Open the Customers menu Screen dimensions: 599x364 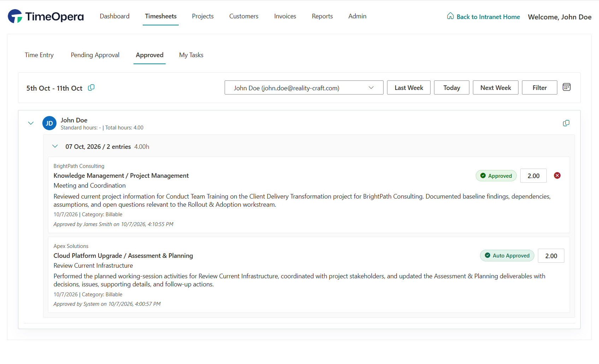pos(244,16)
